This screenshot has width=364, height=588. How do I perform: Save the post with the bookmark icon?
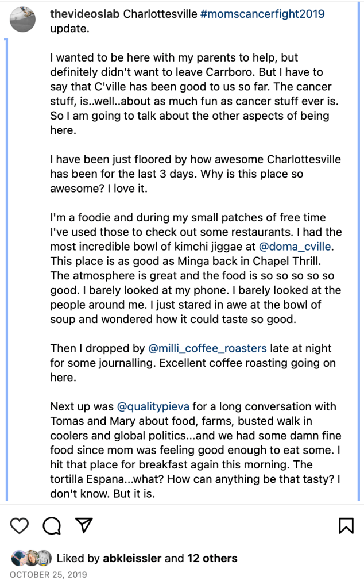pos(346,525)
